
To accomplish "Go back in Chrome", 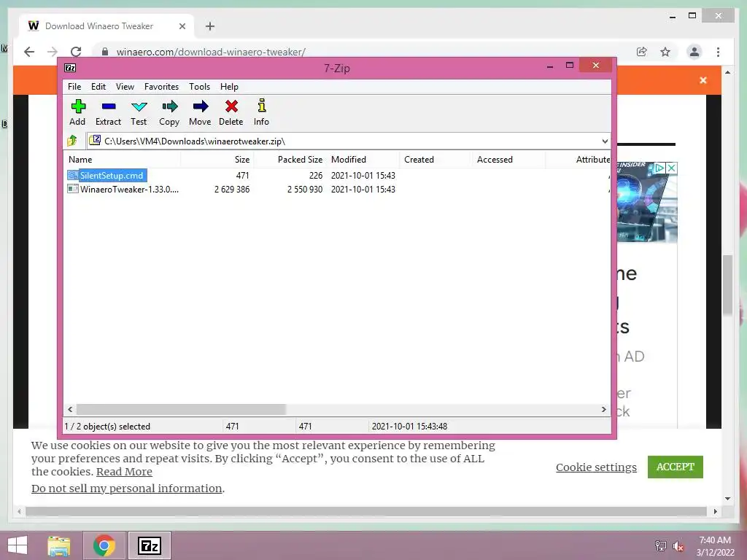I will tap(29, 52).
